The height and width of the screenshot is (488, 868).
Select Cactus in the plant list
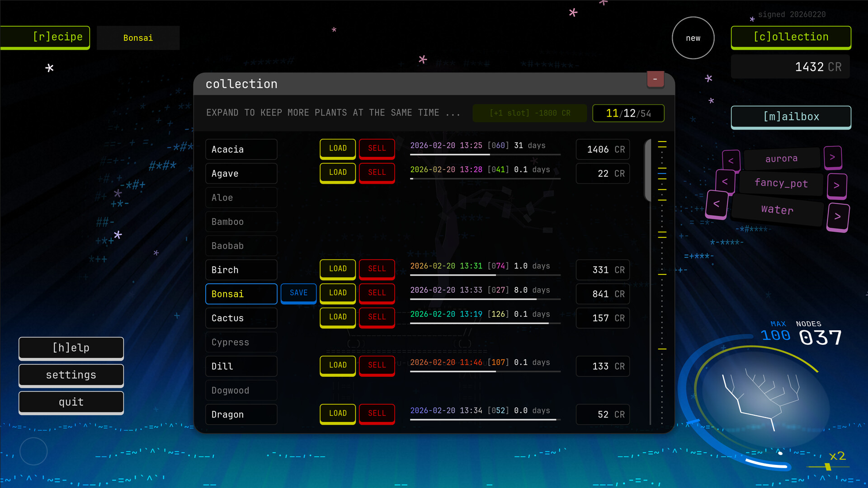click(x=241, y=318)
